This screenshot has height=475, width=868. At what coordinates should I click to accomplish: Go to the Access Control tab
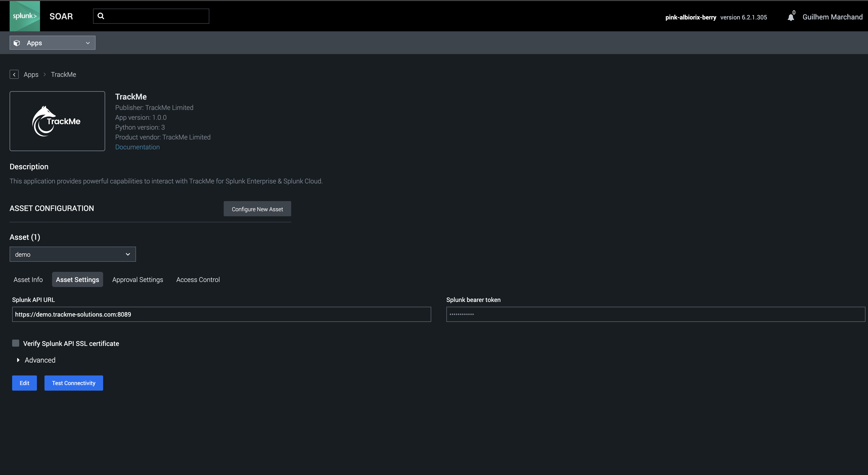click(198, 280)
